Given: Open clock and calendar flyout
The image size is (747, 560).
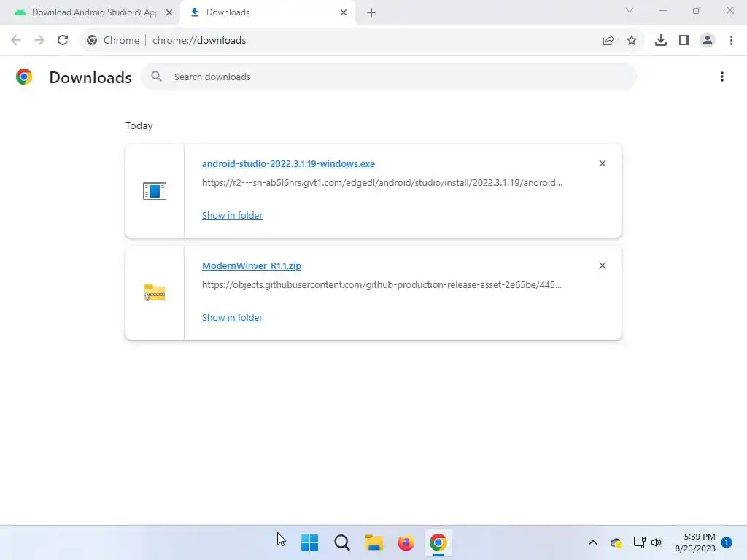Looking at the screenshot, I should [x=695, y=542].
